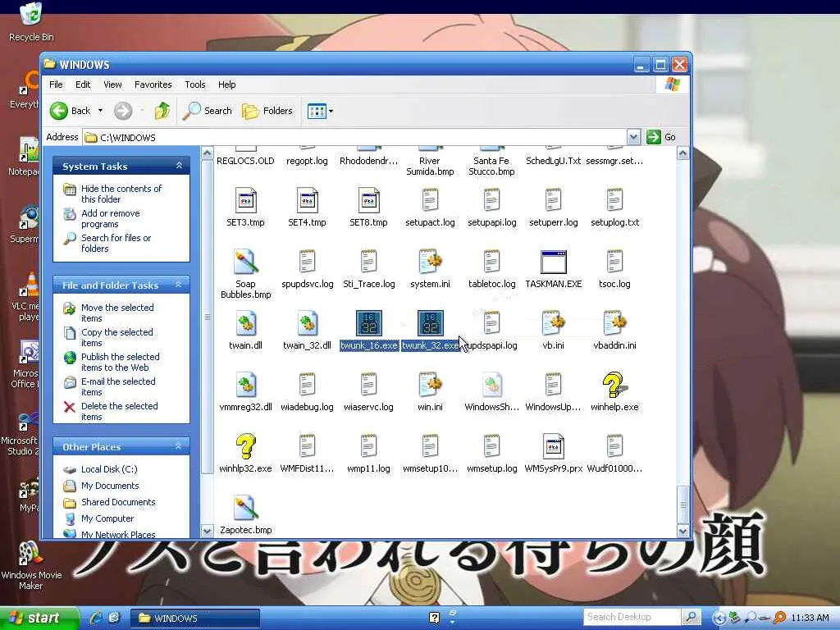Viewport: 840px width, 630px height.
Task: Select the SET3.tmp file icon
Action: pos(245,200)
